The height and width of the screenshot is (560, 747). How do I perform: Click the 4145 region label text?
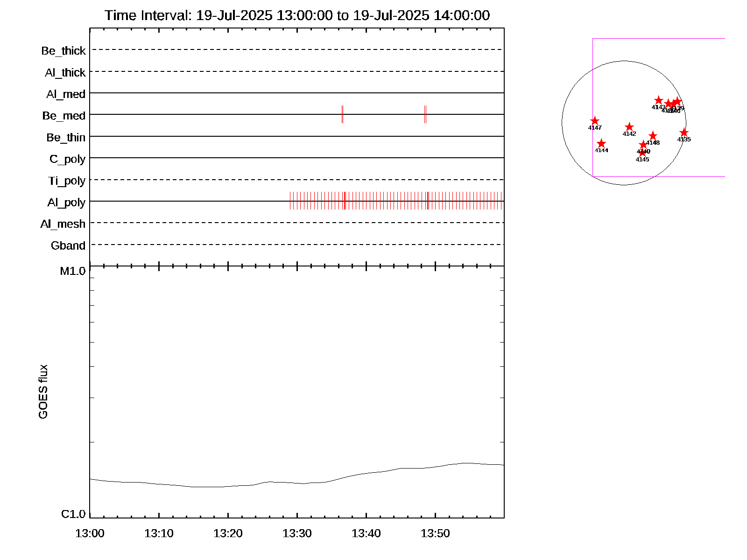(x=642, y=160)
